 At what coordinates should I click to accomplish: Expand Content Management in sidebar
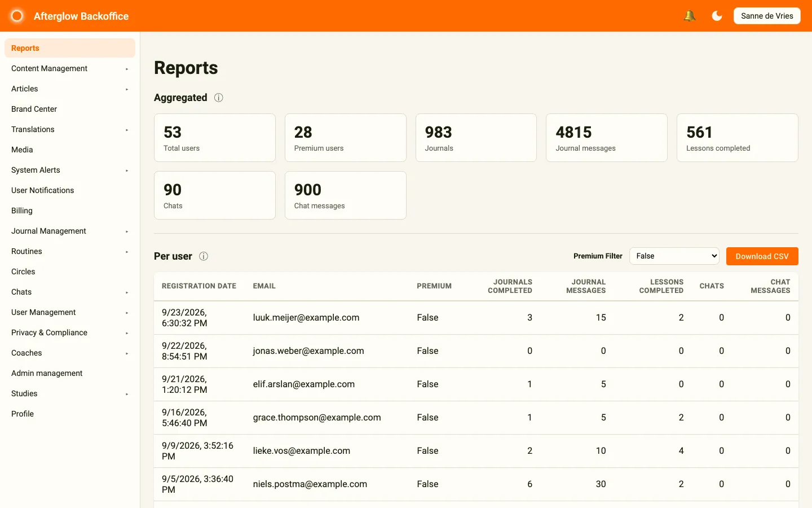pyautogui.click(x=70, y=68)
